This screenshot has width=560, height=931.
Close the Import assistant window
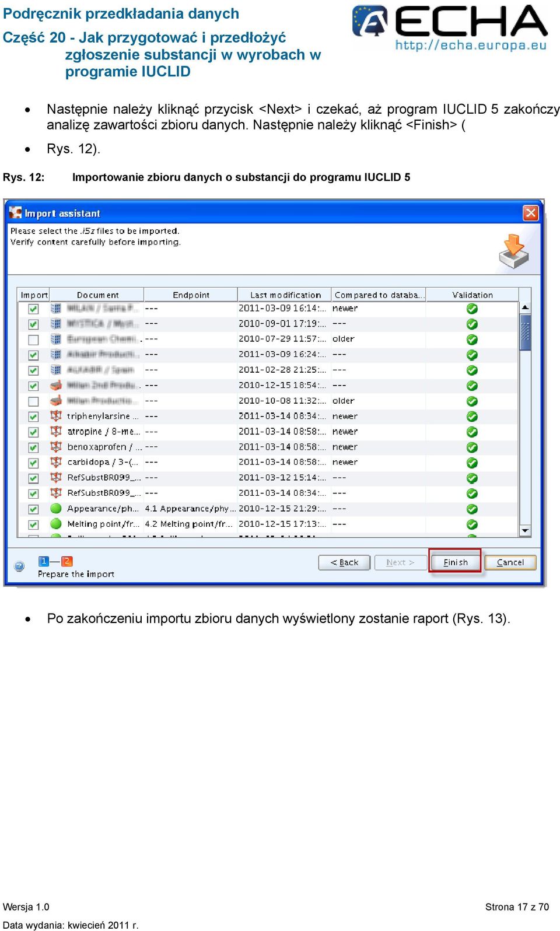530,213
